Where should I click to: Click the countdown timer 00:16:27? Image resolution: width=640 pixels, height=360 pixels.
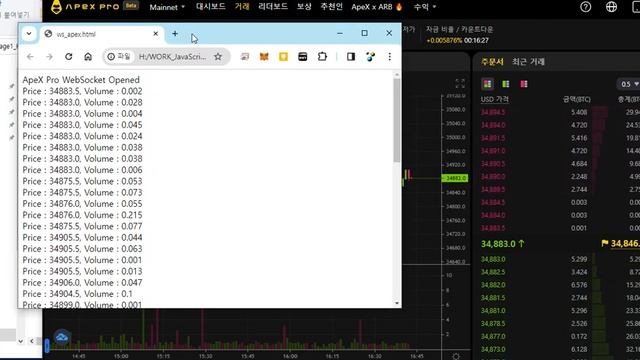point(476,40)
